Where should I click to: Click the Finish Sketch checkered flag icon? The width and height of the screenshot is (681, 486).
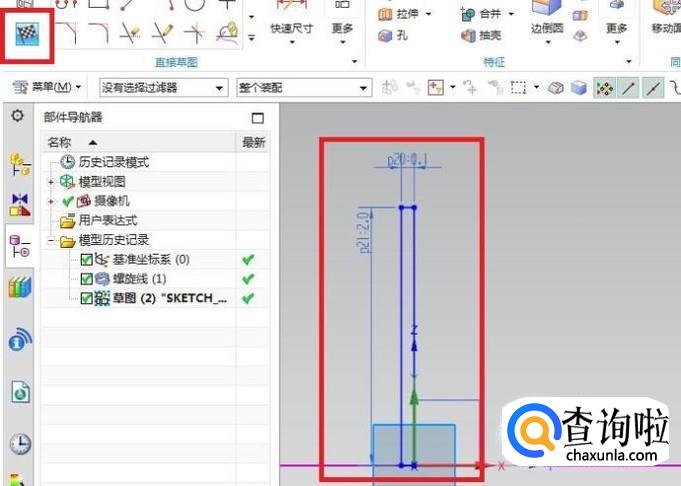click(22, 36)
